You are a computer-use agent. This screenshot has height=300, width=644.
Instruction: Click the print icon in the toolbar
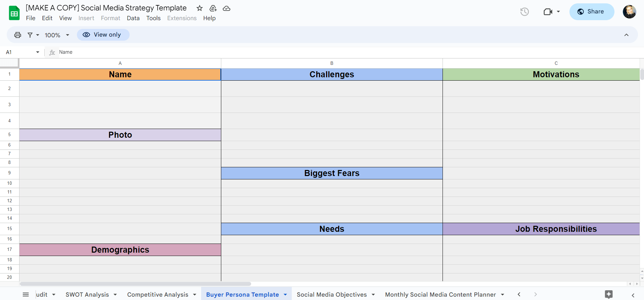click(18, 35)
